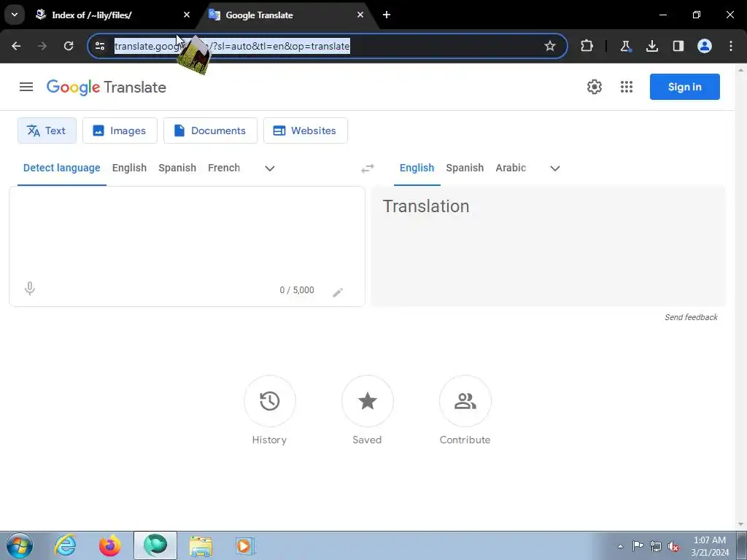This screenshot has height=560, width=747.
Task: Open the Google Translate main menu hamburger
Action: (26, 87)
